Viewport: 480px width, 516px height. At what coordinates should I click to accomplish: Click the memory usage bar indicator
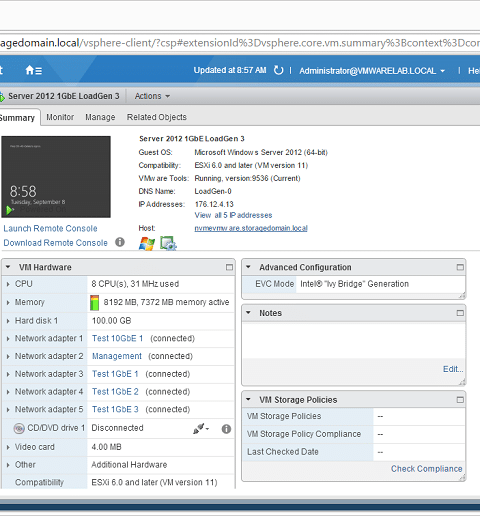tap(95, 302)
